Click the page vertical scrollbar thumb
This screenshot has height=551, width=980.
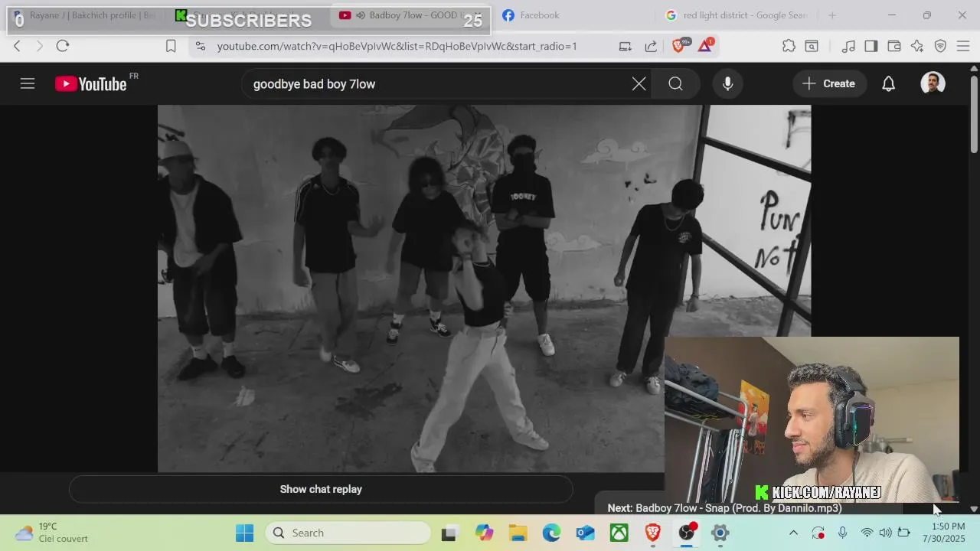click(974, 113)
